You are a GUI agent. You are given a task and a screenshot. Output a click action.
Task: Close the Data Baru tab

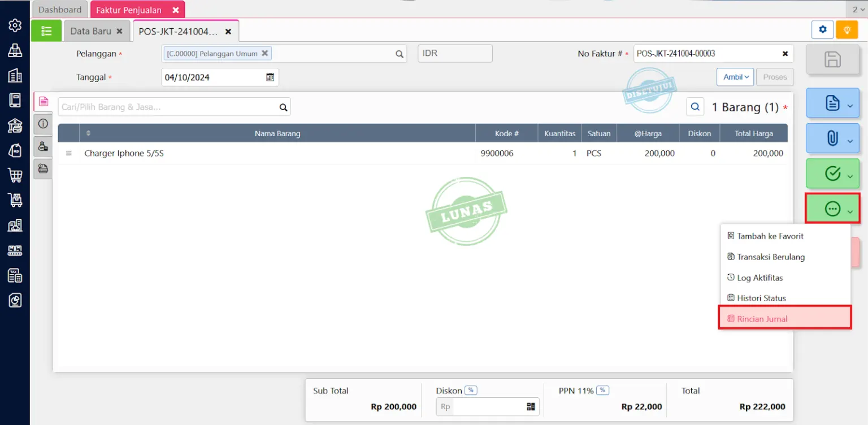pyautogui.click(x=119, y=32)
